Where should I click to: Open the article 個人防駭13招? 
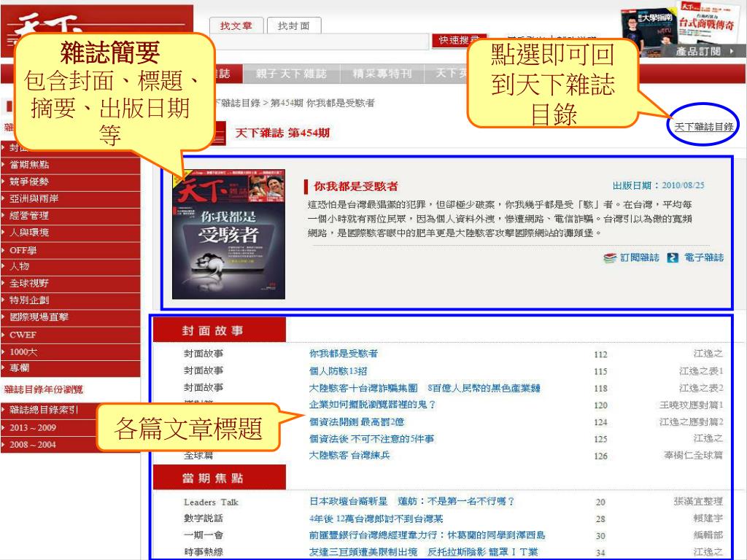338,371
